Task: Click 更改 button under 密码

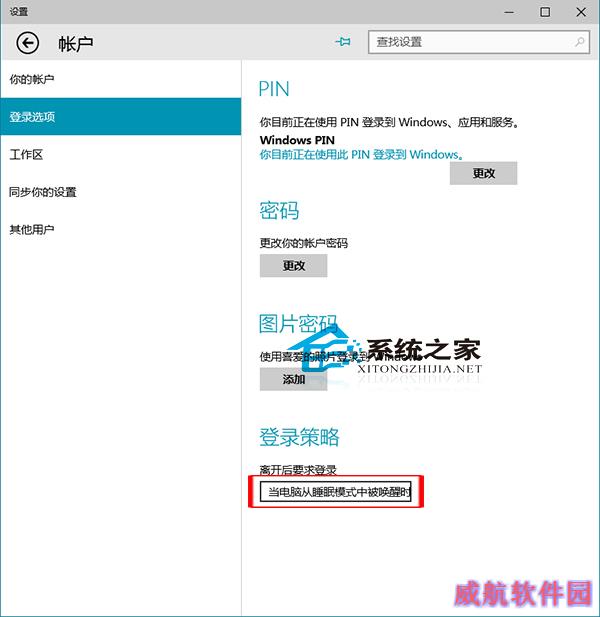Action: coord(294,266)
